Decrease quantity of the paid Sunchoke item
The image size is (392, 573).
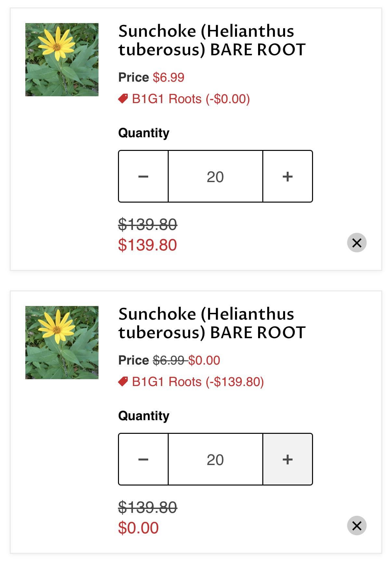tap(143, 176)
